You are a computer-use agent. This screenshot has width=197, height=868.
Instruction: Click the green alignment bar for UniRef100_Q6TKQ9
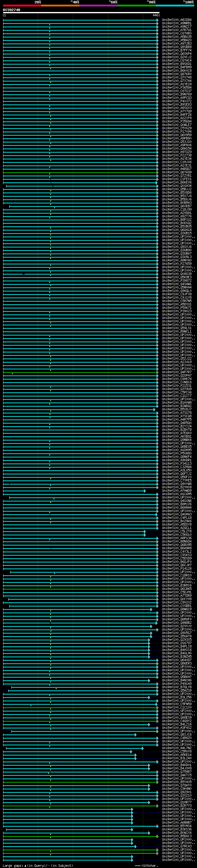80,172
